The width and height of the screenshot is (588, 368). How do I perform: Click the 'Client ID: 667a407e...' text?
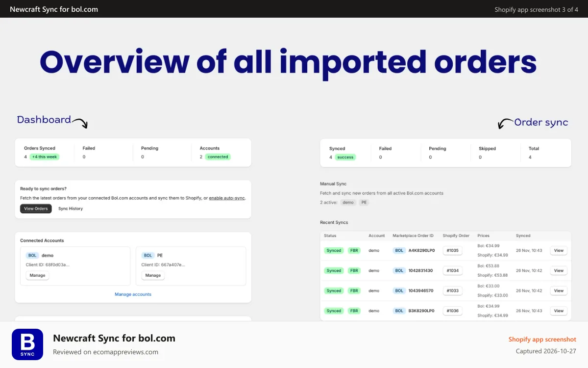(x=163, y=265)
